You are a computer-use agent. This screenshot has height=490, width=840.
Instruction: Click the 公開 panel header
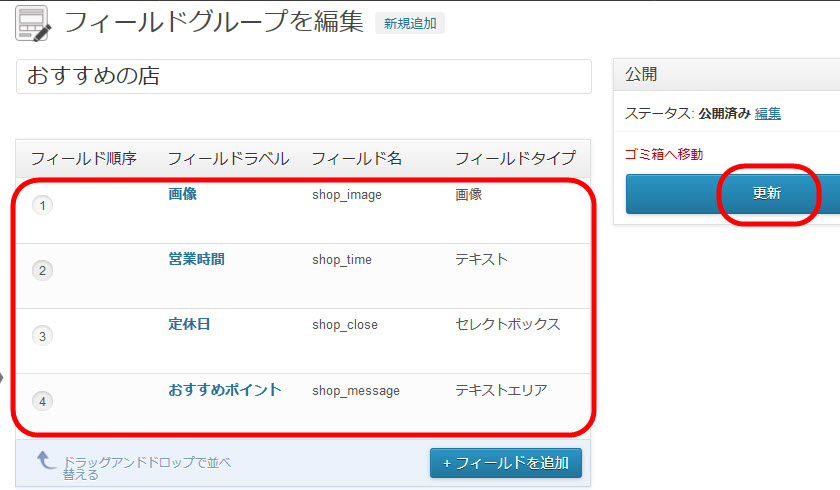(726, 74)
